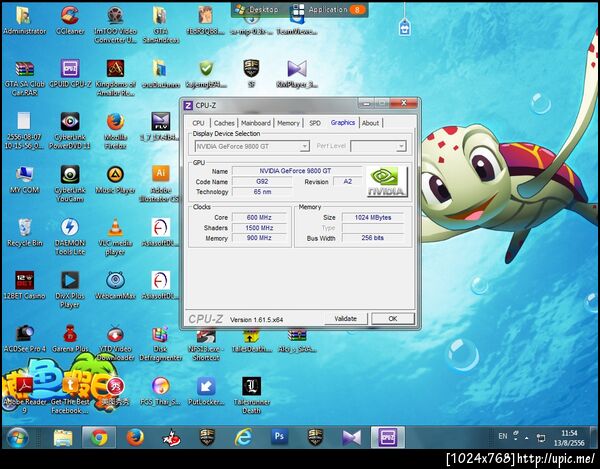Click the OK button in CPU-Z
The height and width of the screenshot is (469, 600).
[x=393, y=319]
